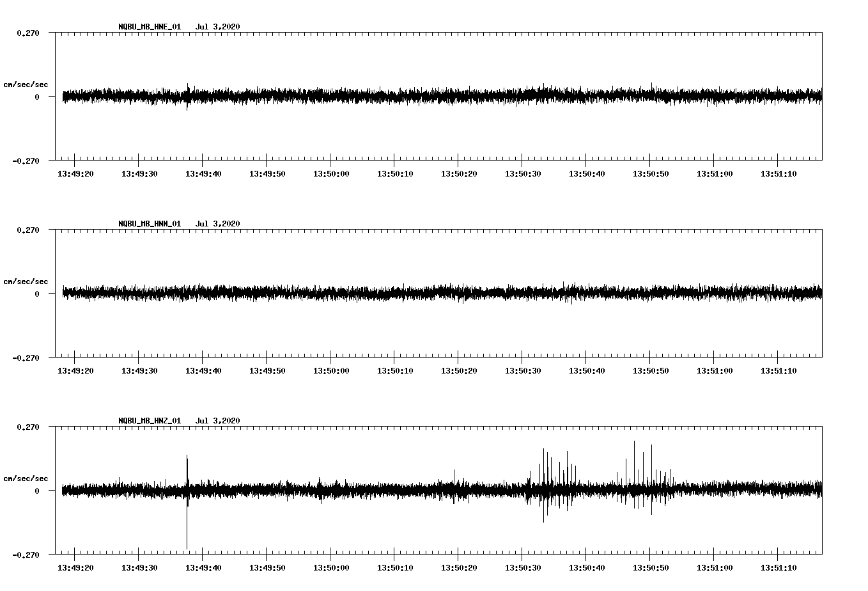The width and height of the screenshot is (868, 591).
Task: Click 13:50:50 on the HNN time axis
Action: (x=651, y=371)
